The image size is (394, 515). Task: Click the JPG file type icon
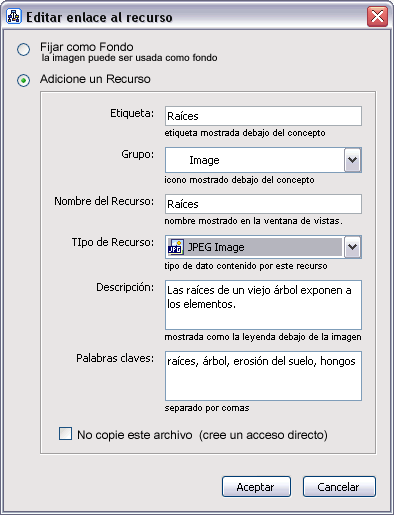pos(175,247)
